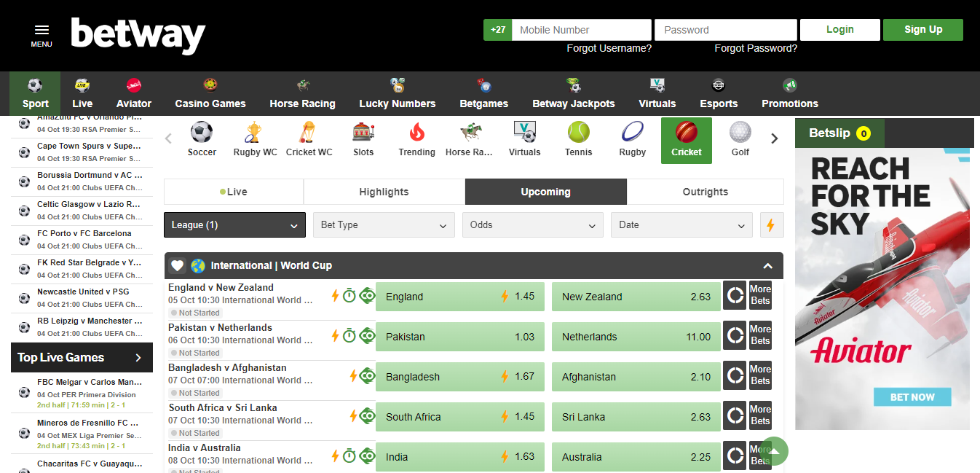
Task: Switch to the Highlights tab
Action: (384, 192)
